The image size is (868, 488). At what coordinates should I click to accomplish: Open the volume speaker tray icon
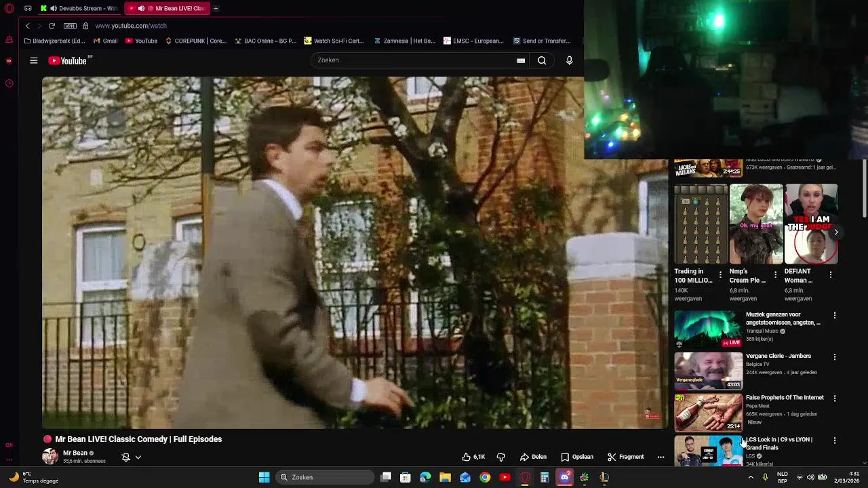[x=810, y=477]
